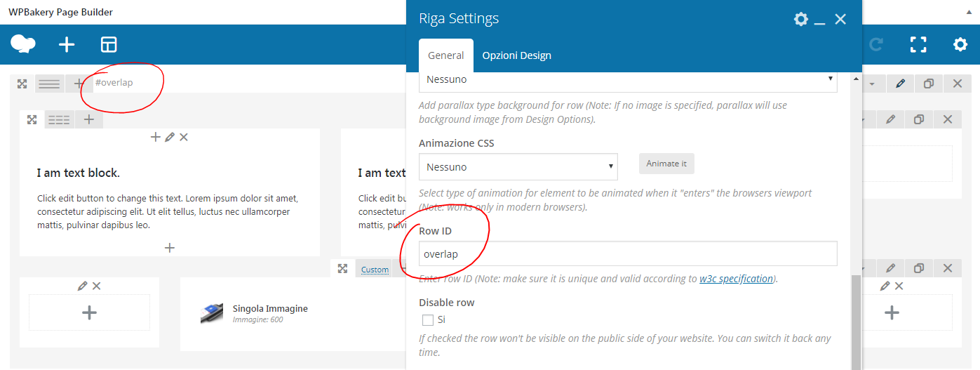Open the parallax Nessuno dropdown
Image resolution: width=980 pixels, height=370 pixels.
[x=628, y=81]
